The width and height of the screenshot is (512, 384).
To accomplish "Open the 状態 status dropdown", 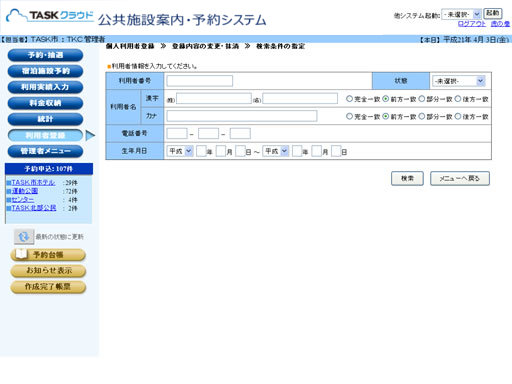I will 459,81.
